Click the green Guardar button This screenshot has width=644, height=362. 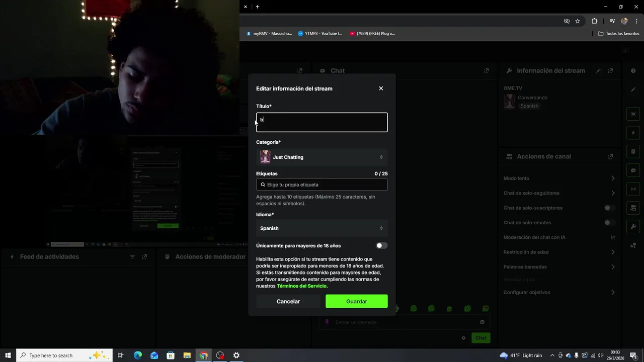coord(357,301)
